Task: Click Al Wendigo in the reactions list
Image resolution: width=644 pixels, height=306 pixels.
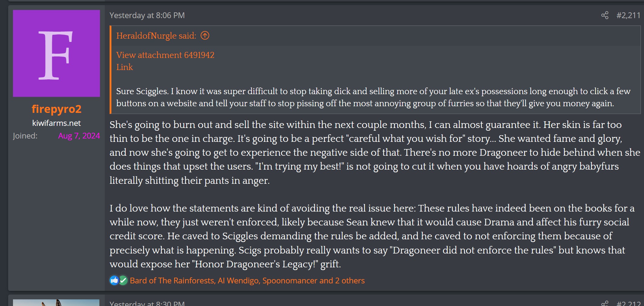Action: click(x=239, y=281)
